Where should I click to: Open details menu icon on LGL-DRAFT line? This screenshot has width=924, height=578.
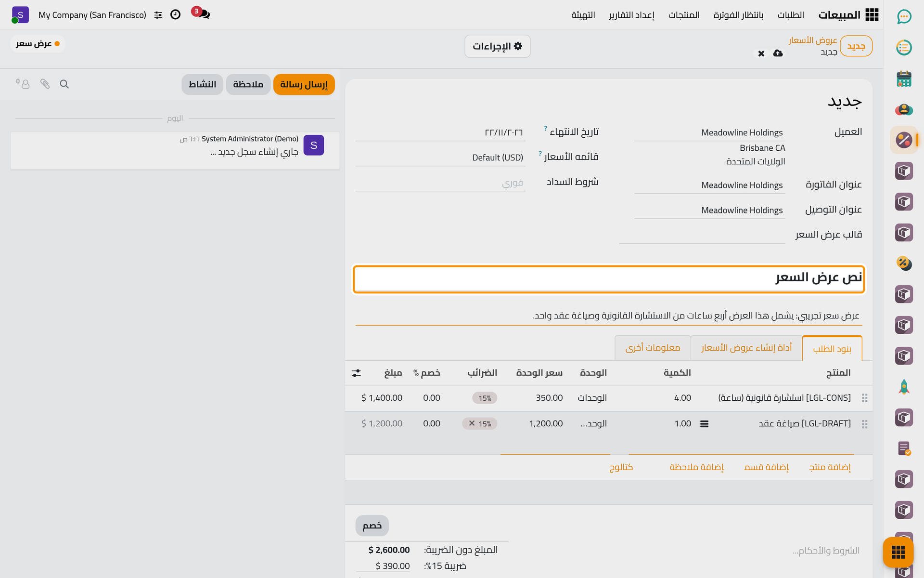tap(704, 424)
